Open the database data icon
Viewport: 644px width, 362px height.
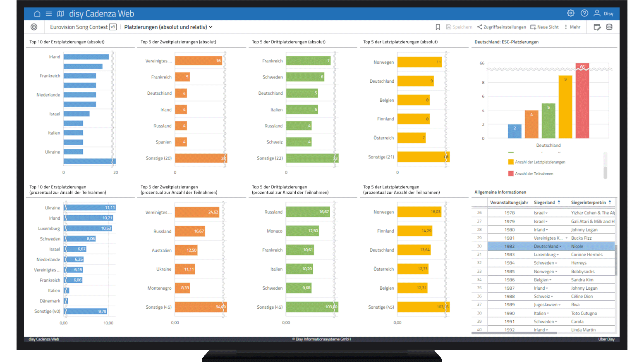[x=609, y=27]
